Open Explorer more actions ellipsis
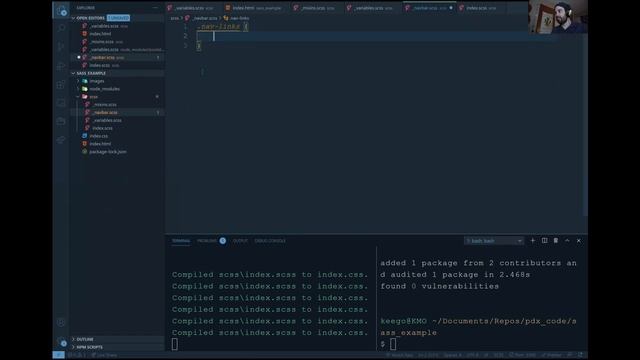640x360 pixels. click(x=155, y=8)
